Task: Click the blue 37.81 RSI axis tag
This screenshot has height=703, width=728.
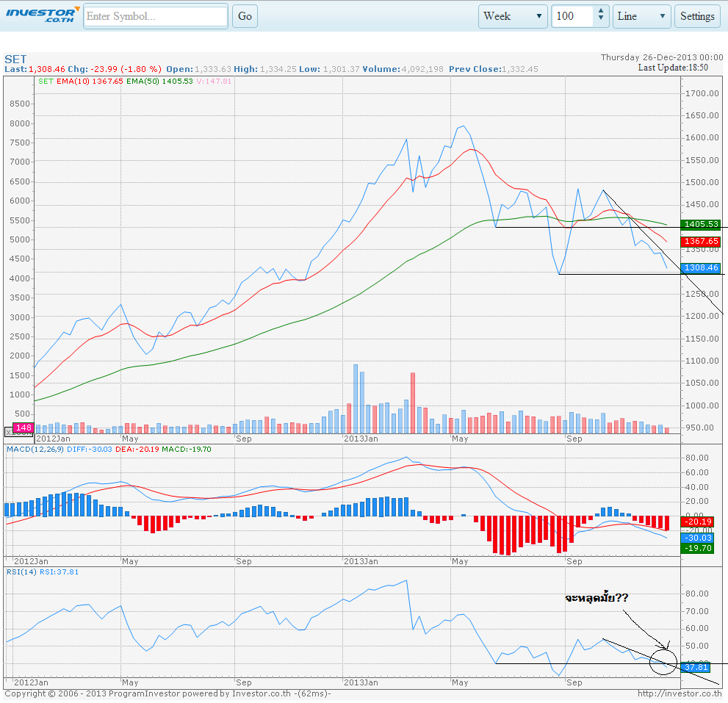Action: 696,667
